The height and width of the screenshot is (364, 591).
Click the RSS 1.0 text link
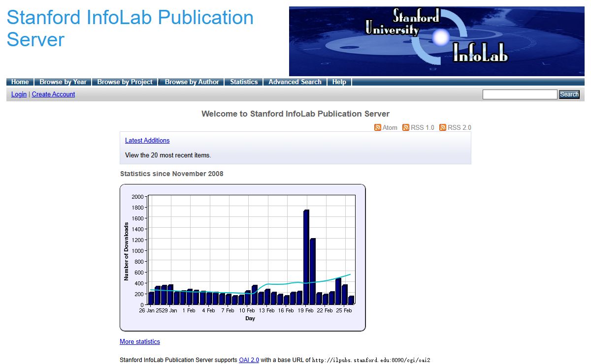tap(423, 128)
